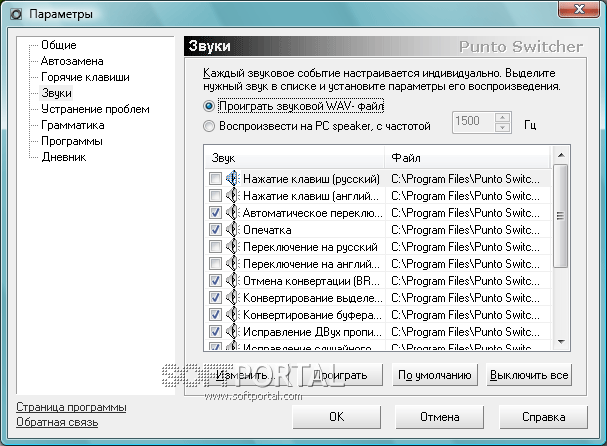Click file path in the Опечатка row
607x446 pixels.
(465, 230)
